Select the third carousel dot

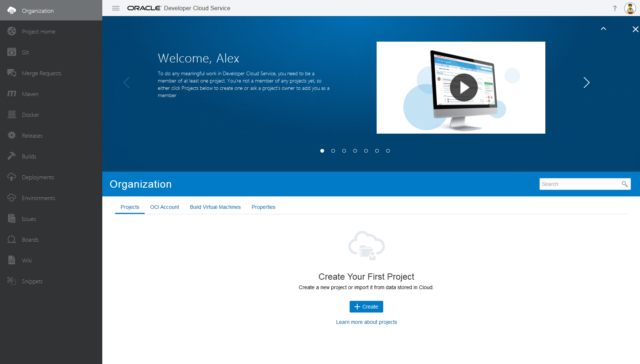point(344,151)
